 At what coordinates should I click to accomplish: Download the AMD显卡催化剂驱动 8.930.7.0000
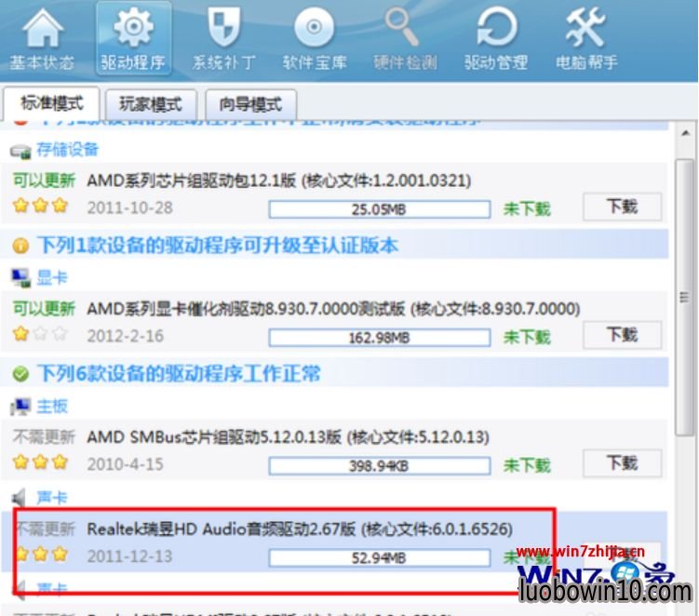pos(622,335)
